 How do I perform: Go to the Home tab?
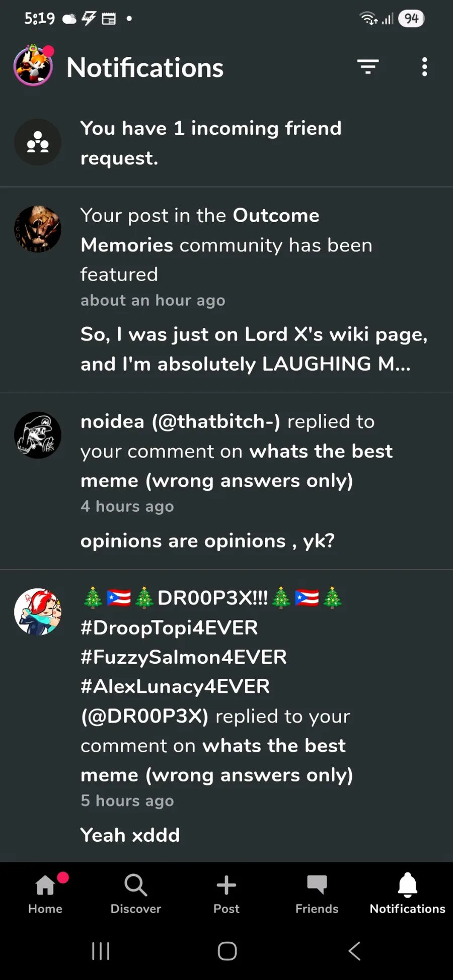[45, 894]
